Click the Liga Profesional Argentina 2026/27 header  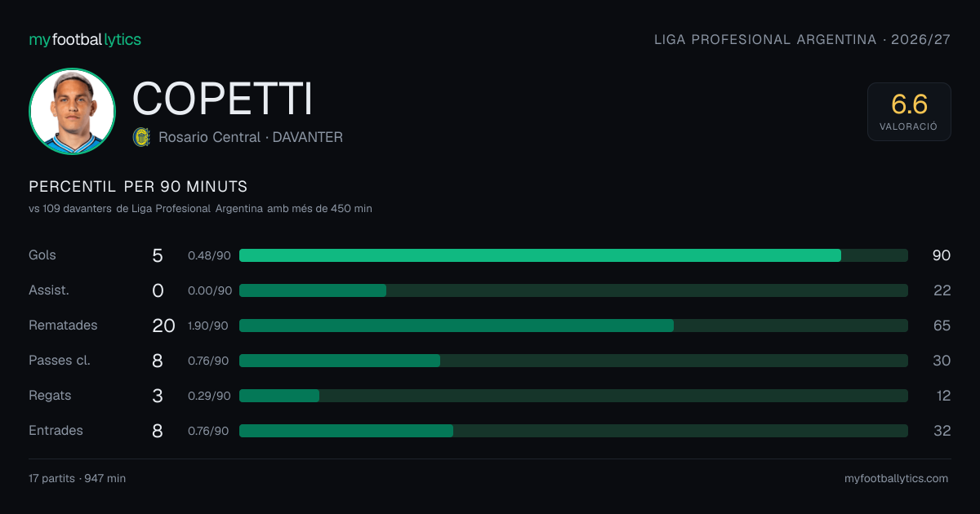[x=802, y=39]
